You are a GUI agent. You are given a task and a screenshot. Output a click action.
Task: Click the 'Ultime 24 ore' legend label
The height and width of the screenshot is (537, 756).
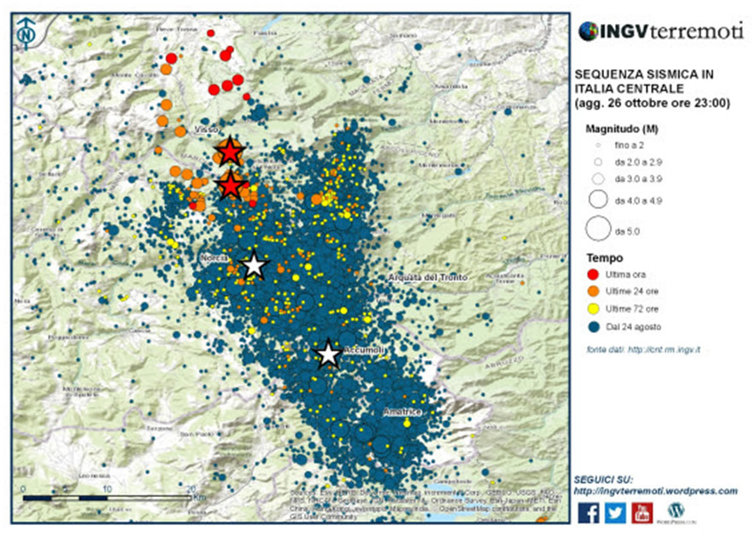(x=631, y=291)
